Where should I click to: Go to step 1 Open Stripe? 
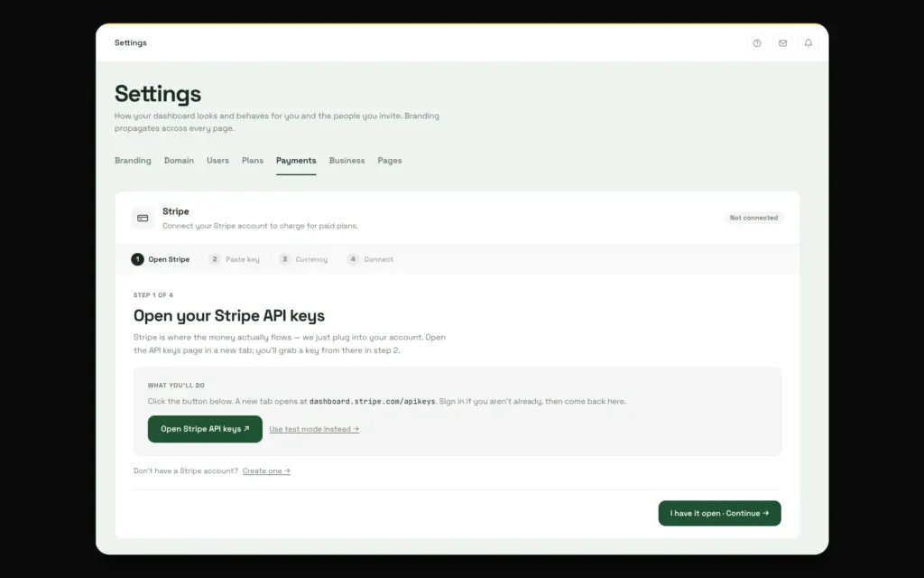tap(161, 259)
